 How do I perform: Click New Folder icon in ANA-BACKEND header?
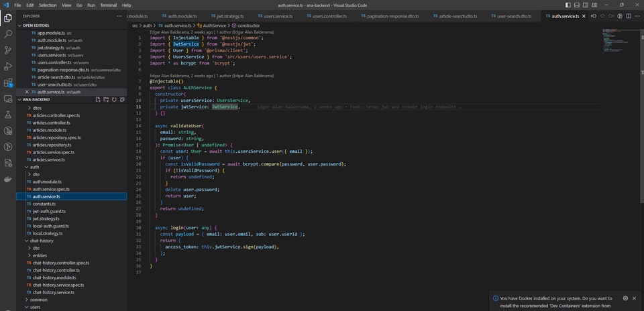coord(106,100)
